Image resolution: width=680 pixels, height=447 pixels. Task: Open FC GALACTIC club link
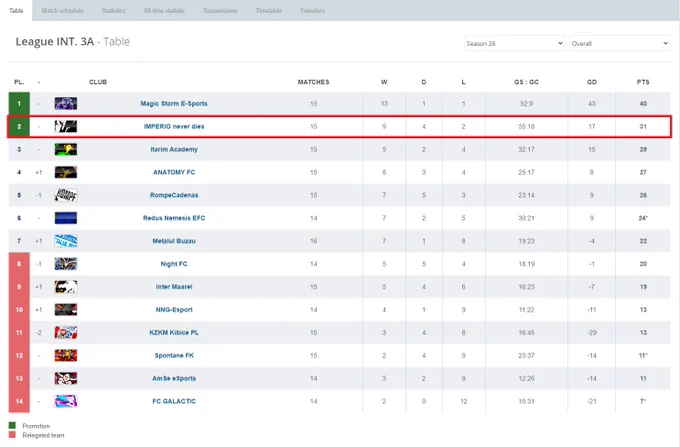[x=174, y=401]
